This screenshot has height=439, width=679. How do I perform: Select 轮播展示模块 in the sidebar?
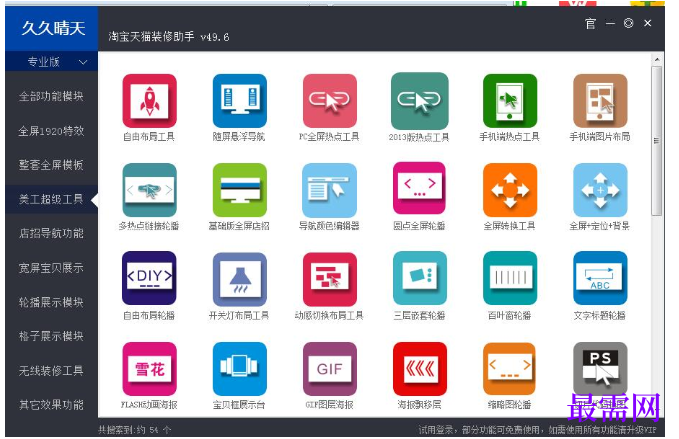point(51,302)
